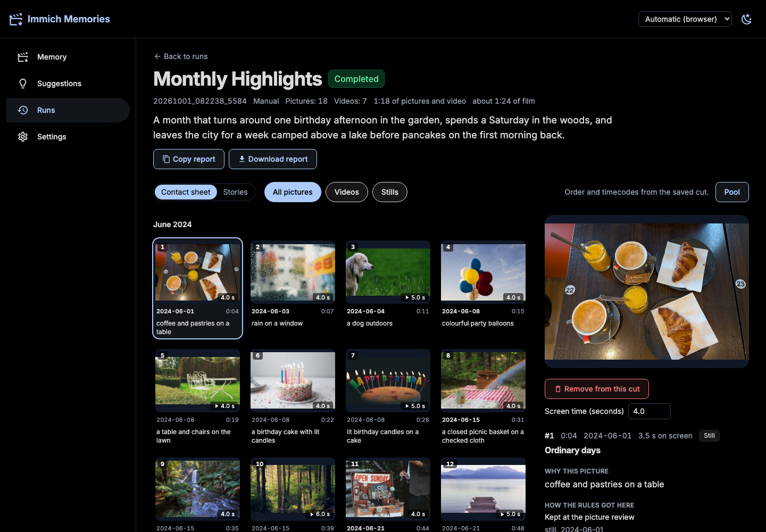Click the Completed status badge
Image resolution: width=766 pixels, height=532 pixels.
click(356, 79)
